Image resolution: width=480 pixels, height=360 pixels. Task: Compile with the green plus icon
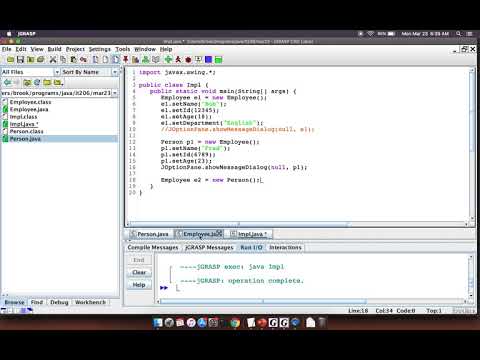(x=168, y=60)
